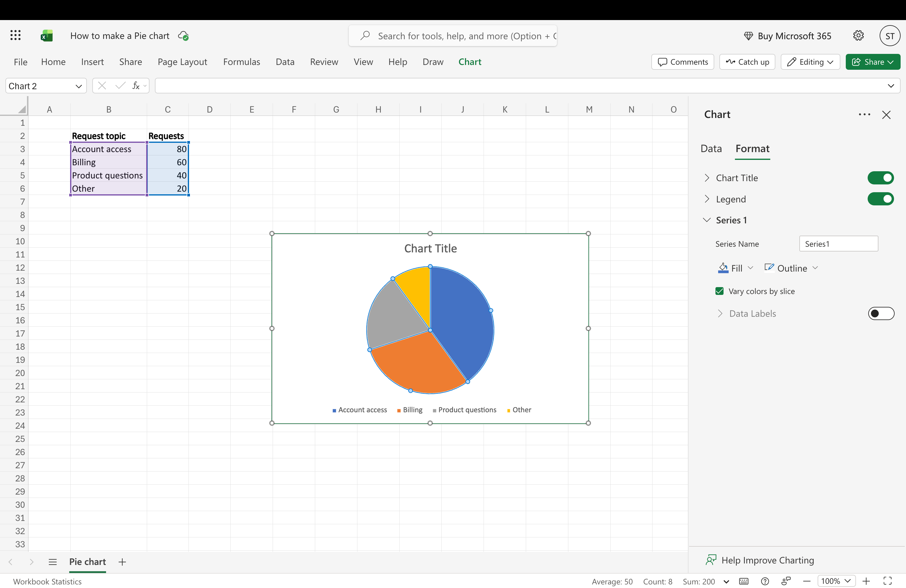Open the app launcher waffle icon
The height and width of the screenshot is (588, 906).
15,35
